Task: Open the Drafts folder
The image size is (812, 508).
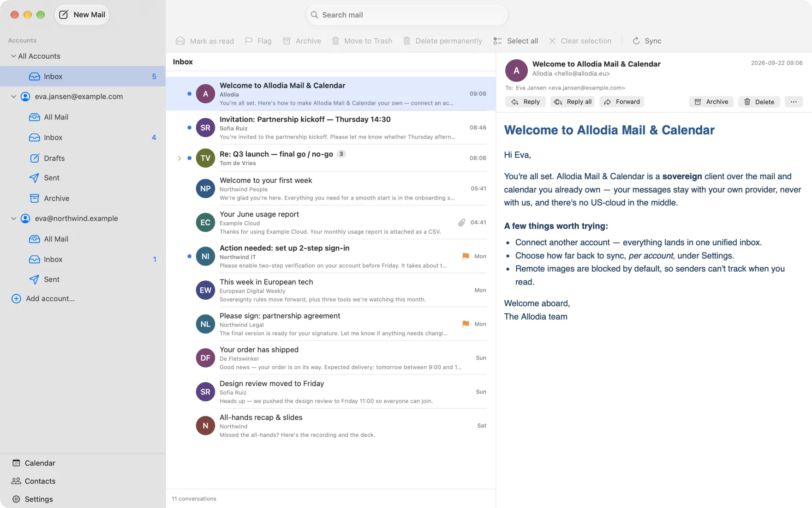Action: click(x=83, y=158)
